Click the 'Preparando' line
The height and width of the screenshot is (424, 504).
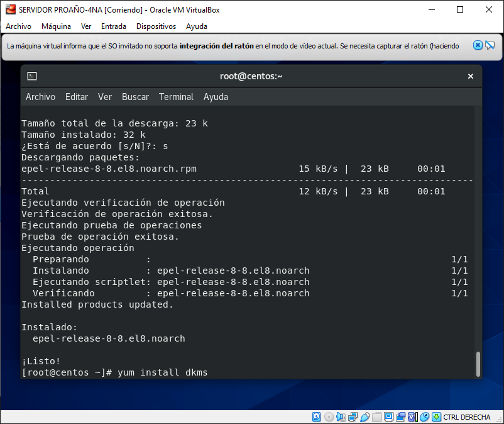[250, 259]
